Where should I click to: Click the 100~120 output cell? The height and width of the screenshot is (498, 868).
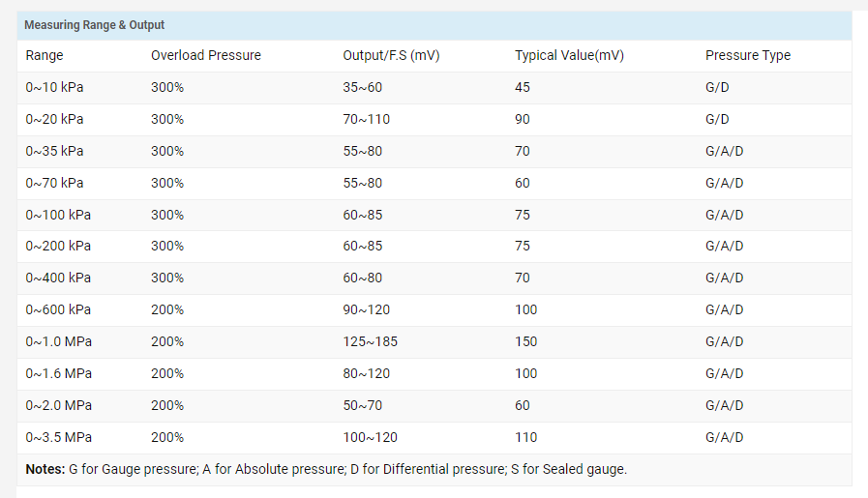370,437
